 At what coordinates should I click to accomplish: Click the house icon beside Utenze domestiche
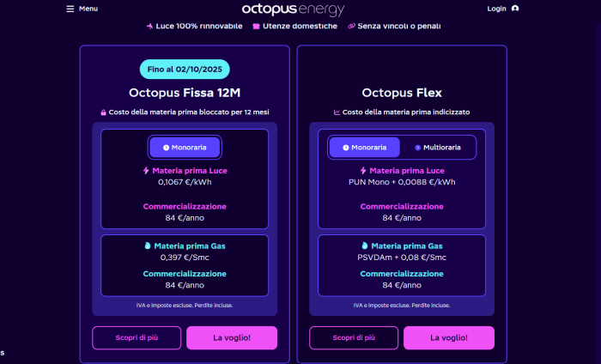tap(256, 27)
